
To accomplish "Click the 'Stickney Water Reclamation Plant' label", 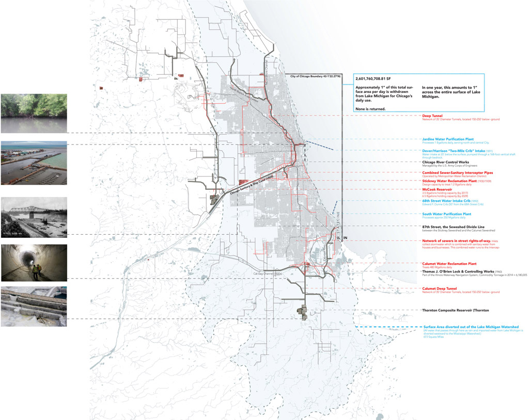I will [x=449, y=181].
